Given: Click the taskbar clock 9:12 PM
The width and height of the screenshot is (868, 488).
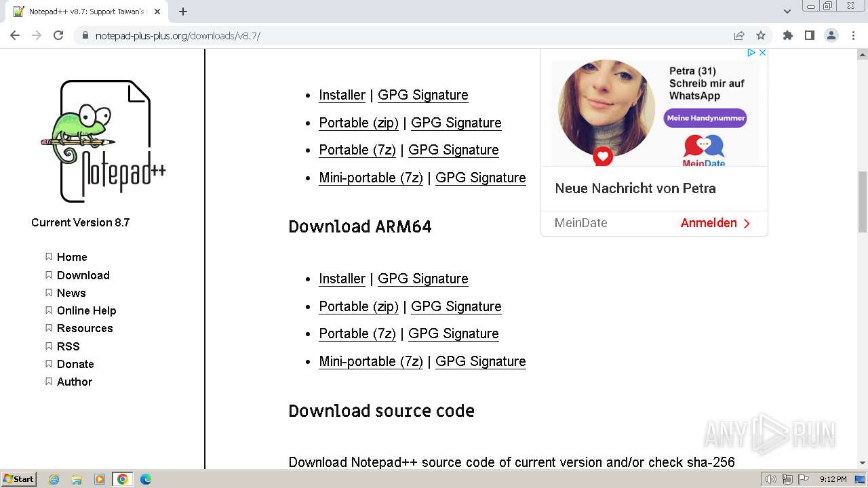Looking at the screenshot, I should point(833,479).
